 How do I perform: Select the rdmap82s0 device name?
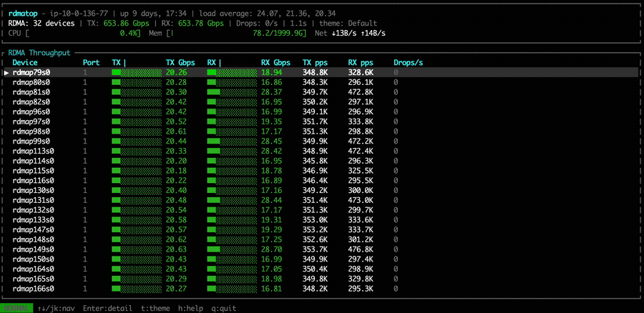pyautogui.click(x=31, y=102)
